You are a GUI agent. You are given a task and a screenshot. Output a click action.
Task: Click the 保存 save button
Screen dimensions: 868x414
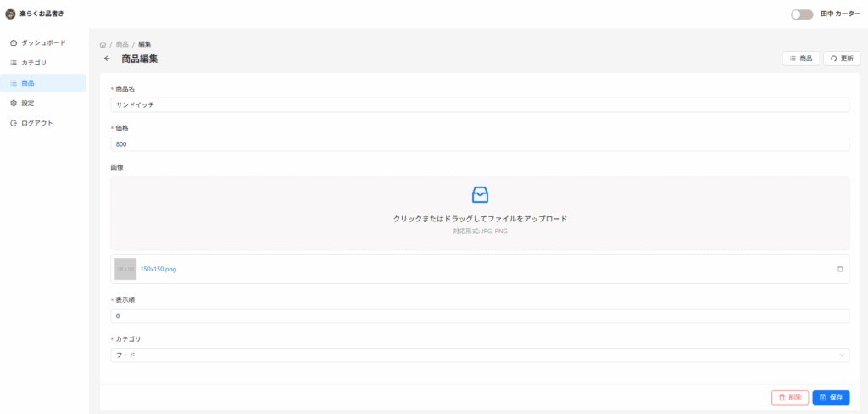pos(830,397)
